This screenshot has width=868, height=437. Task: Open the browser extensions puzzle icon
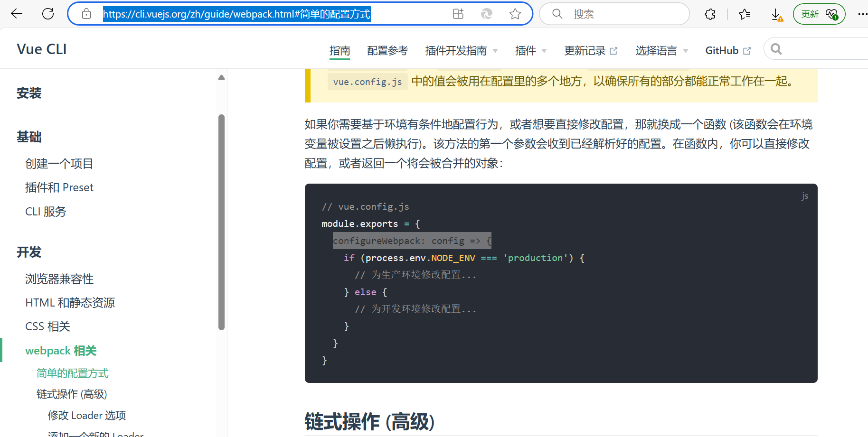pos(709,14)
